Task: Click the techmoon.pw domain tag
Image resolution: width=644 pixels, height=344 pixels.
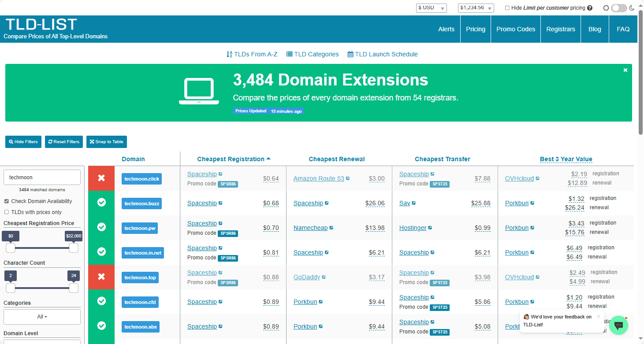Action: (139, 228)
